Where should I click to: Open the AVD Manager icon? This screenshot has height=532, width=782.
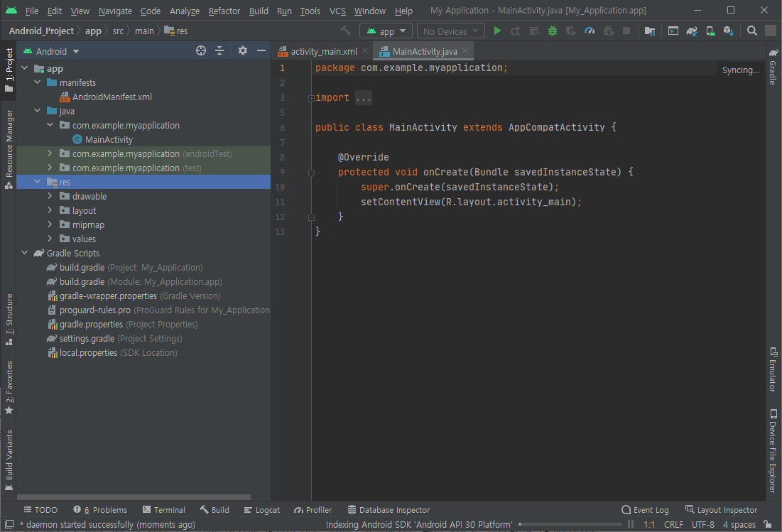click(710, 31)
